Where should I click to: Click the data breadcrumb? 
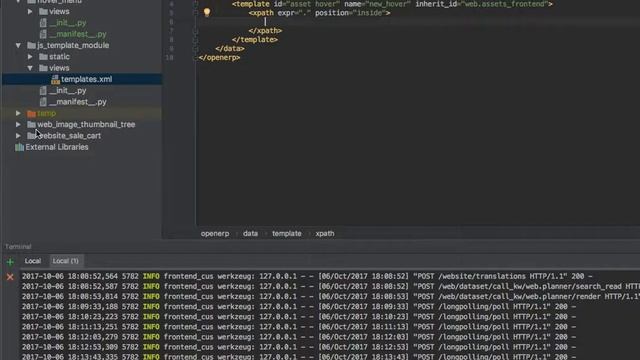(x=250, y=233)
